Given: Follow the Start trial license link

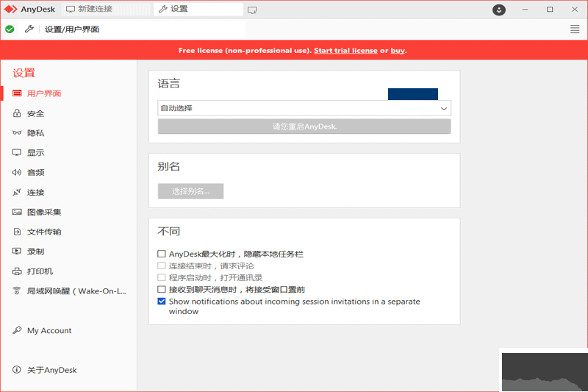Looking at the screenshot, I should 345,50.
